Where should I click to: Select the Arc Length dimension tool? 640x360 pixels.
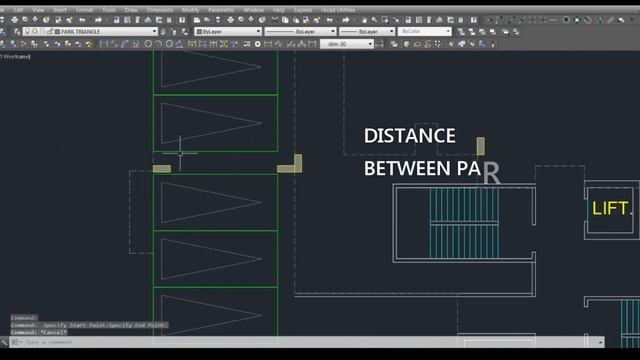pyautogui.click(x=125, y=44)
